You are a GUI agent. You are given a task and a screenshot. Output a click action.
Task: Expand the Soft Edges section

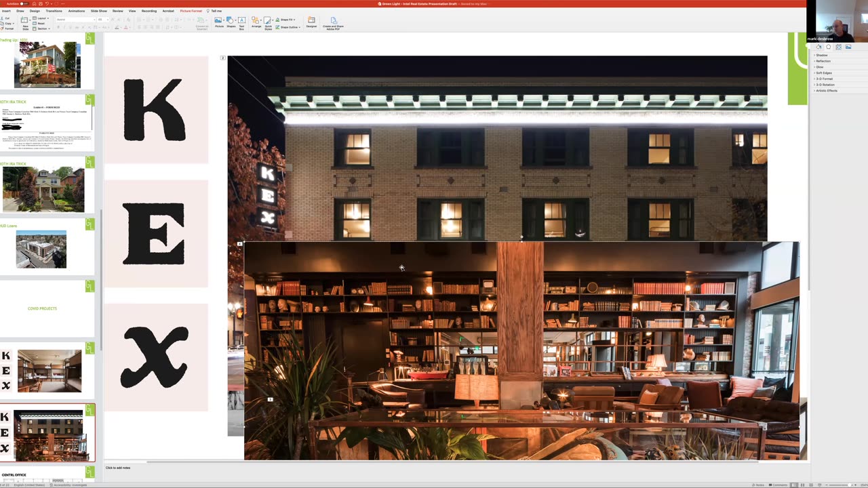[823, 73]
